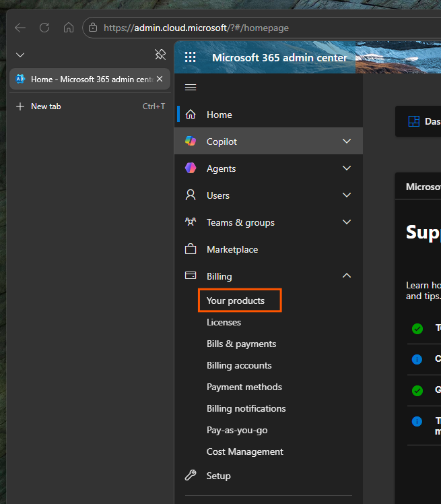This screenshot has height=504, width=441.
Task: Click the second green checkmark status icon
Action: tap(417, 391)
